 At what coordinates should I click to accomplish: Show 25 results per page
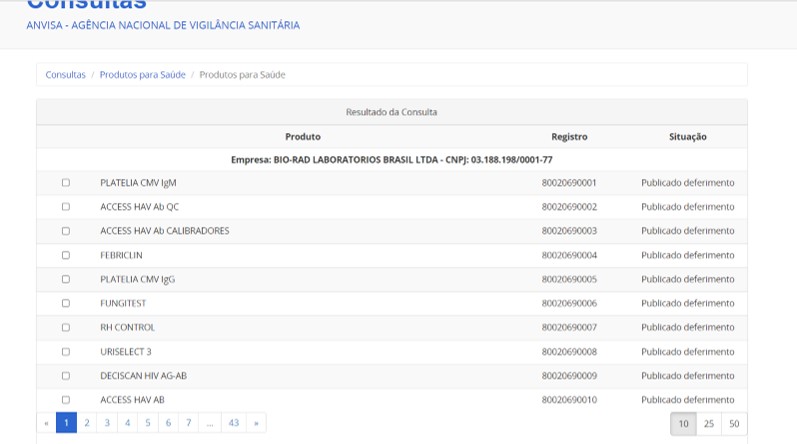point(709,424)
